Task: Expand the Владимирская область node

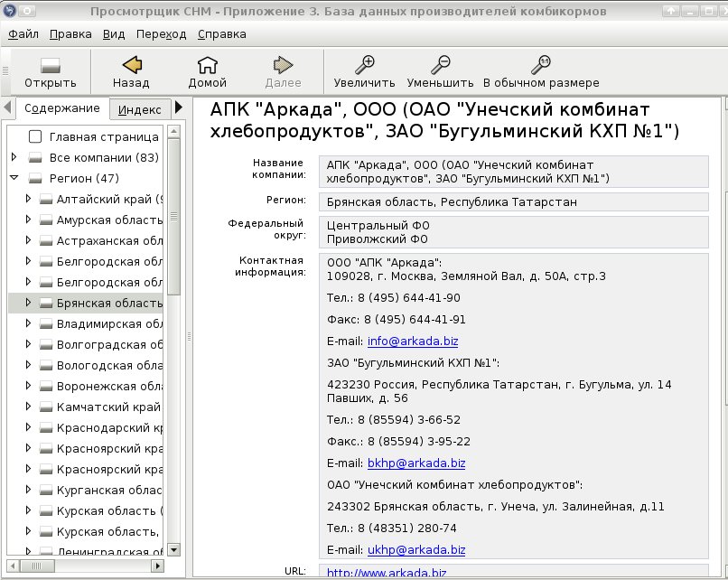Action: tap(28, 323)
